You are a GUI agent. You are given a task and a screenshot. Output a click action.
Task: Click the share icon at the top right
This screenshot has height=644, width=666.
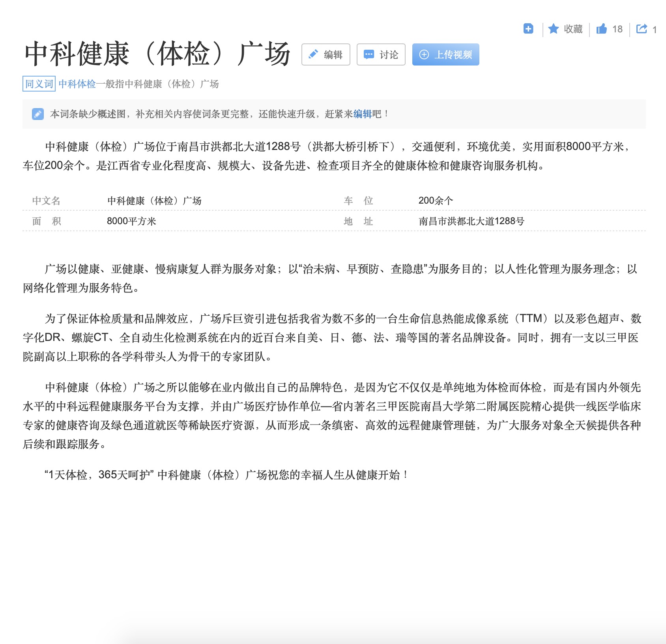pyautogui.click(x=642, y=29)
